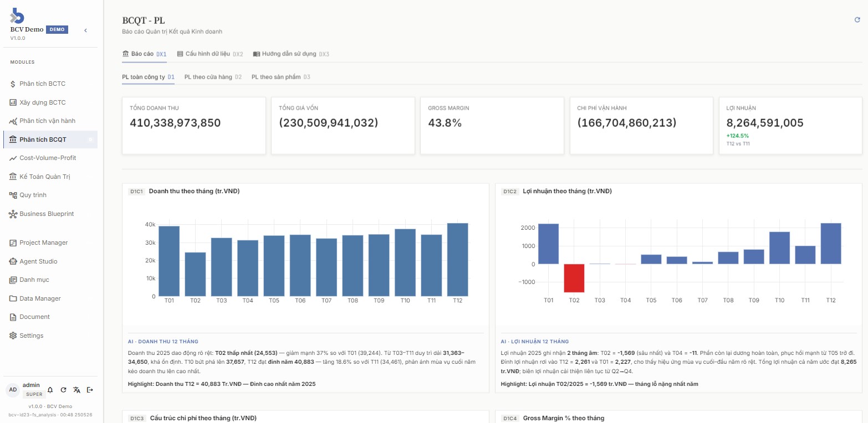Click the DEMO badge
The image size is (868, 423).
tap(57, 29)
